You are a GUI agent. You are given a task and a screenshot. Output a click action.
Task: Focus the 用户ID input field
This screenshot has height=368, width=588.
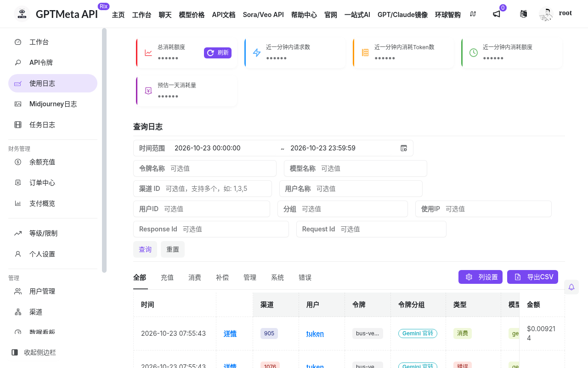pos(202,209)
